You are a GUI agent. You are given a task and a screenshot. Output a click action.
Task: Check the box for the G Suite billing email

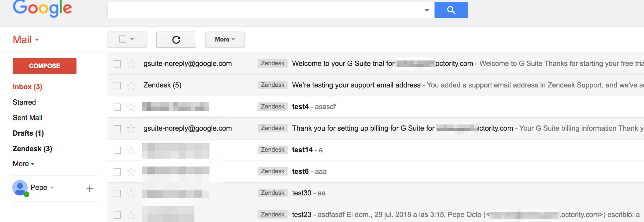[x=117, y=129]
